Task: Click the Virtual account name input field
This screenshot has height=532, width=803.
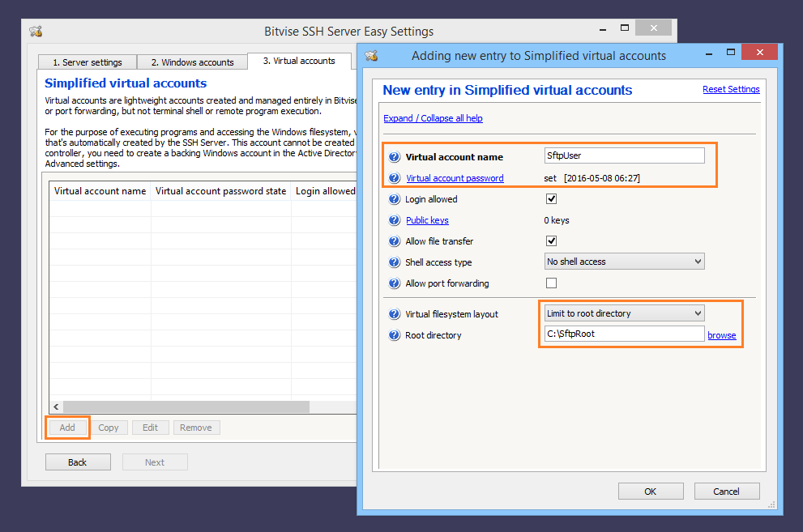Action: (624, 155)
